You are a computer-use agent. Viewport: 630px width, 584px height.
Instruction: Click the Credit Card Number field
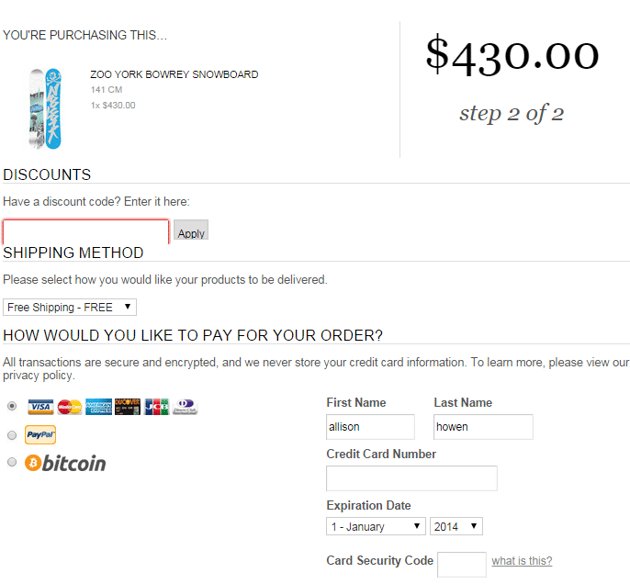click(411, 478)
